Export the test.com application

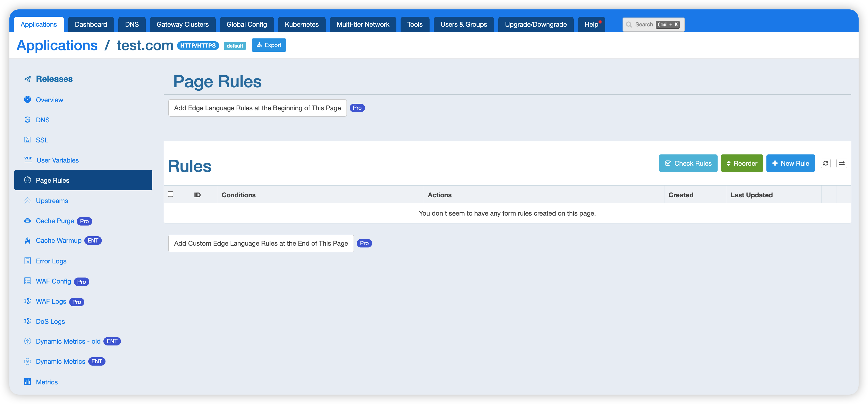268,45
